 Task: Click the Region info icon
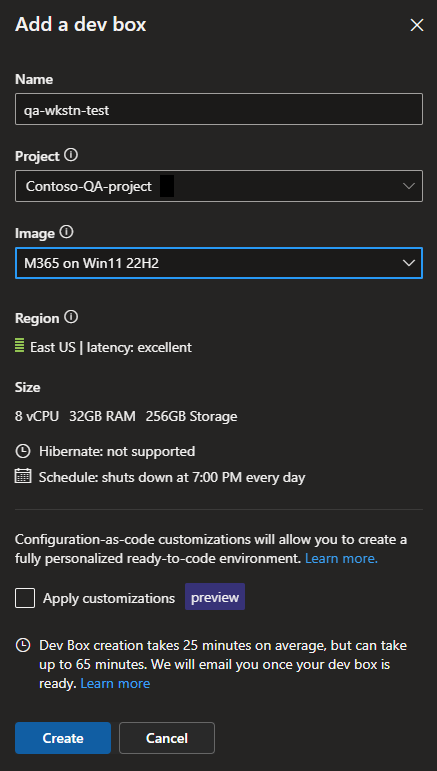point(71,318)
